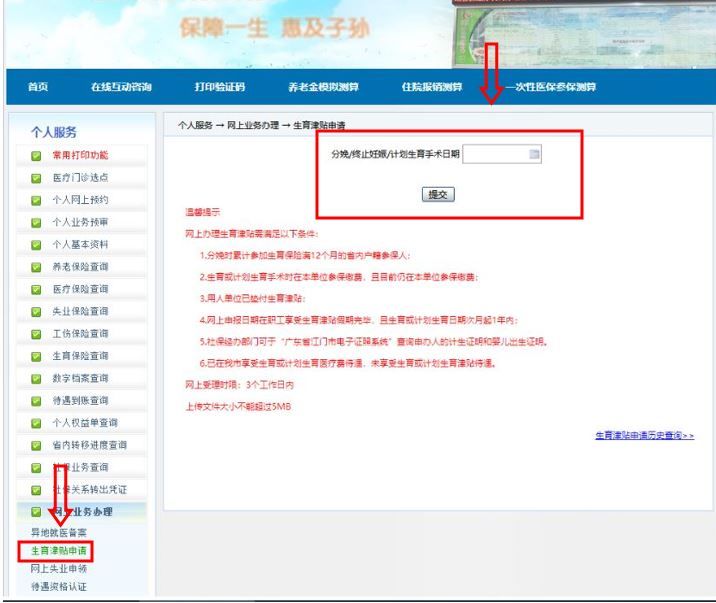Click the green icon beside 养老保险查询
716x603 pixels.
click(36, 267)
